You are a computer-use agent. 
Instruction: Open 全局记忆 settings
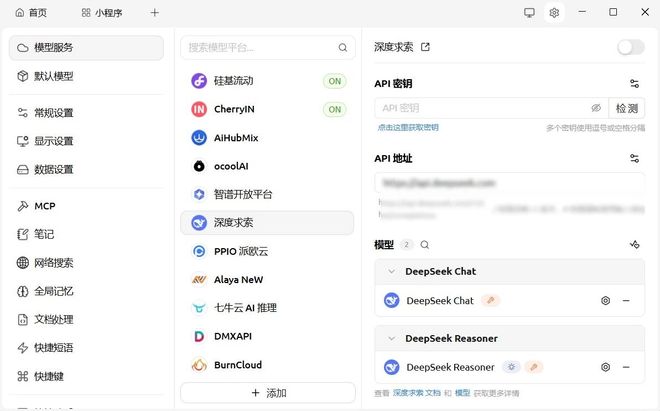[86, 291]
